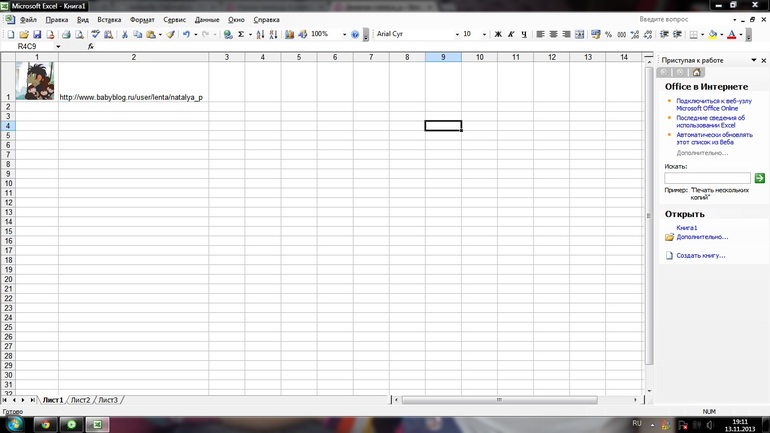Toggle italic formatting (К)
Screen dimensions: 770x433
511,34
